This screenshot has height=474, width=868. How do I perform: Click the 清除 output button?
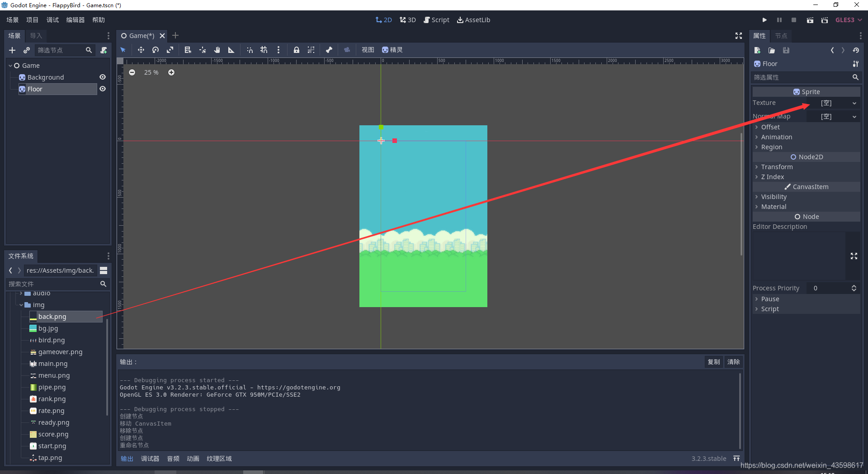click(x=733, y=362)
